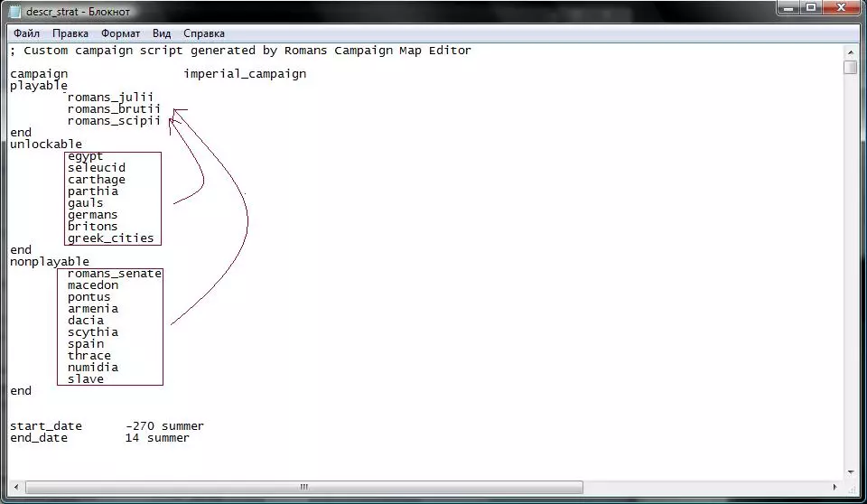Click the '-270 summer' value
867x504 pixels.
[x=164, y=426]
